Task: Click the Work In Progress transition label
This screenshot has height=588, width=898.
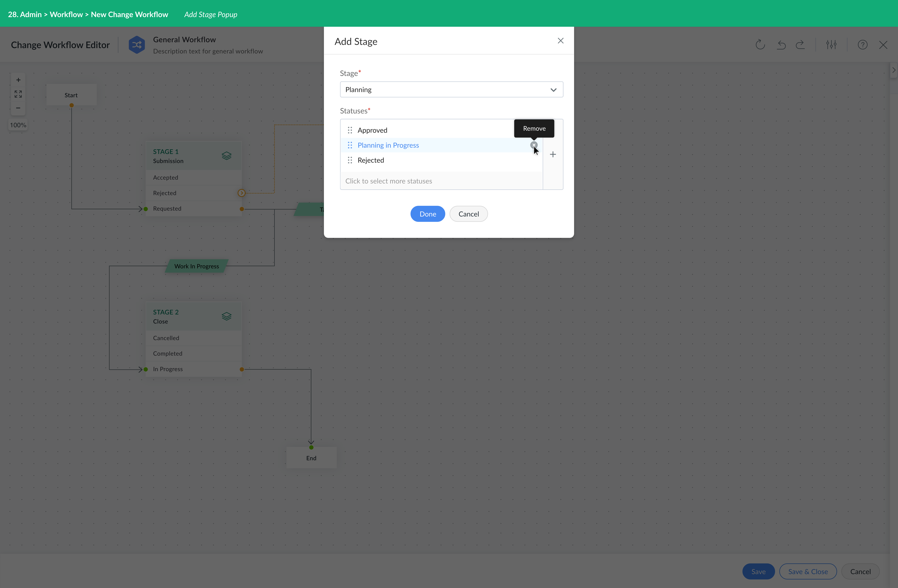Action: pyautogui.click(x=197, y=266)
